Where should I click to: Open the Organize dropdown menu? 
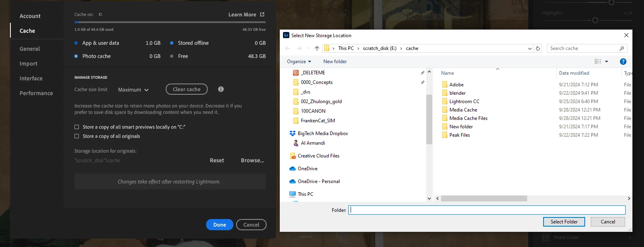(x=299, y=62)
